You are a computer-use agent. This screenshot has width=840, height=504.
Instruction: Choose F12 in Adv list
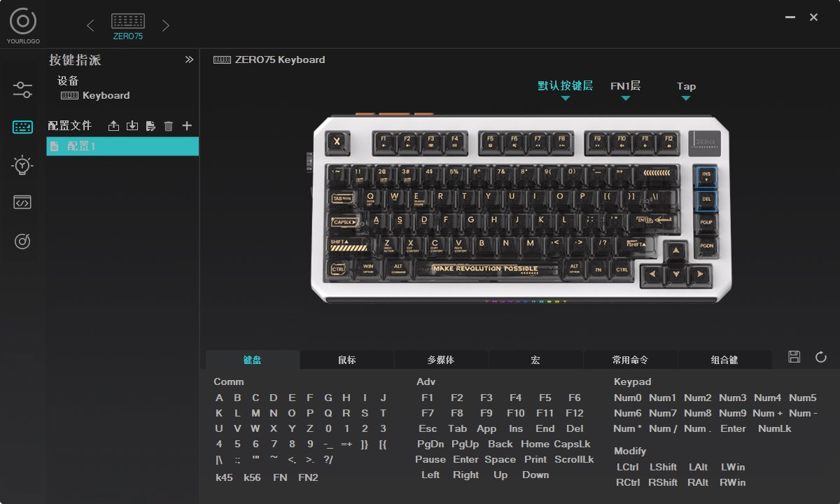tap(575, 413)
